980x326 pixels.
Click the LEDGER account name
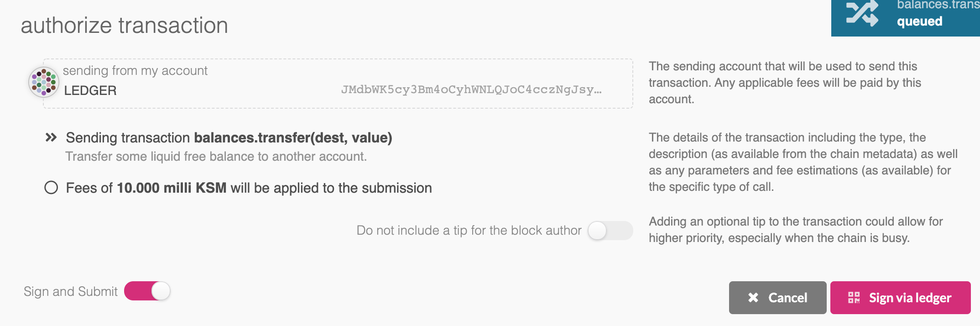click(x=90, y=90)
